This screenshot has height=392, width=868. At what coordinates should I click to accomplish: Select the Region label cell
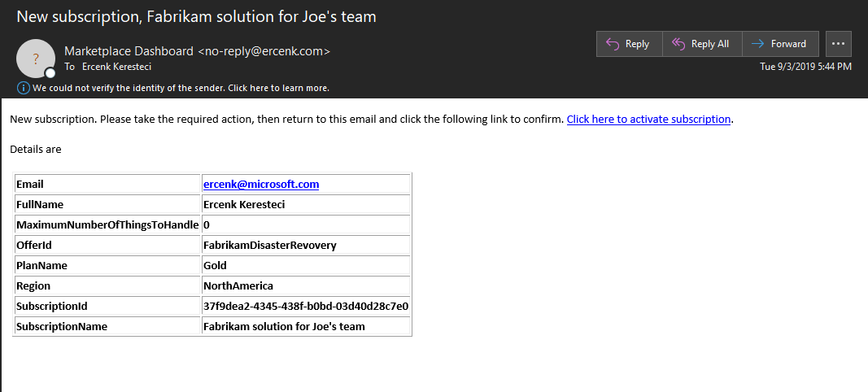point(107,285)
